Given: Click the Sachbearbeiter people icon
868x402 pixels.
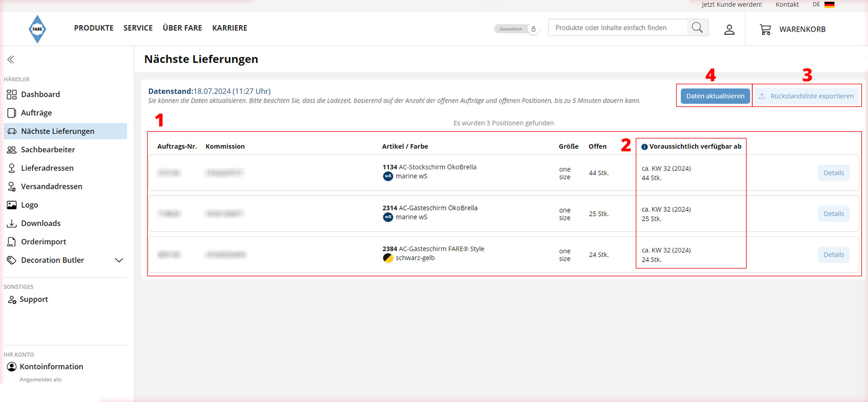Looking at the screenshot, I should 12,150.
